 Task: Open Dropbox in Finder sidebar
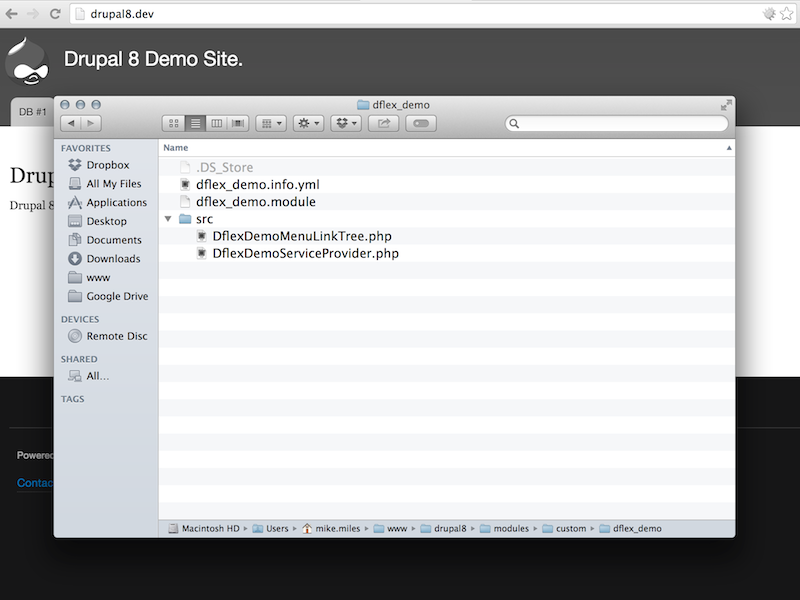click(x=107, y=165)
